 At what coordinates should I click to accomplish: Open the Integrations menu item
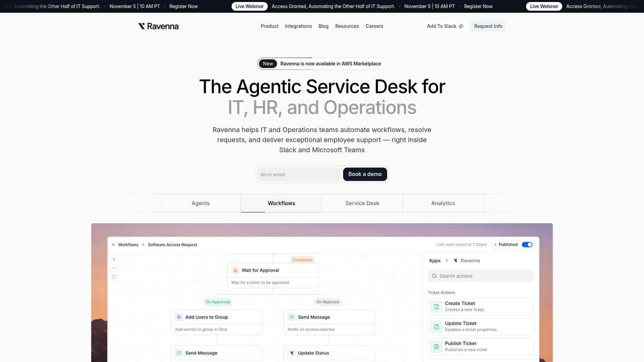tap(298, 26)
